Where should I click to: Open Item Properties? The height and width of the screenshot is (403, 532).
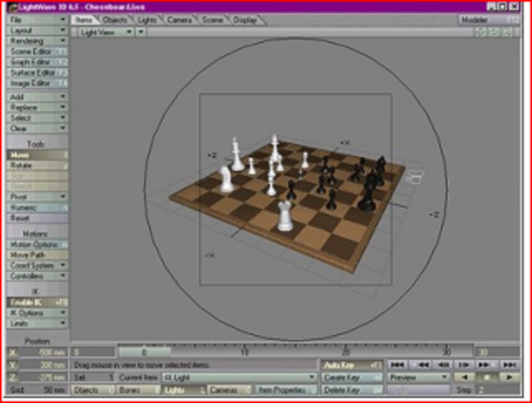[x=286, y=390]
